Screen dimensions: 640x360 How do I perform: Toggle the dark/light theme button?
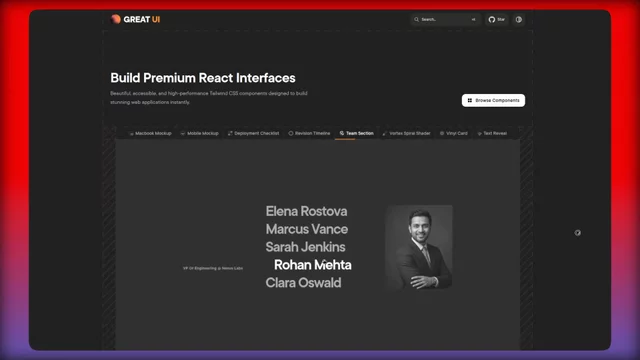point(518,19)
